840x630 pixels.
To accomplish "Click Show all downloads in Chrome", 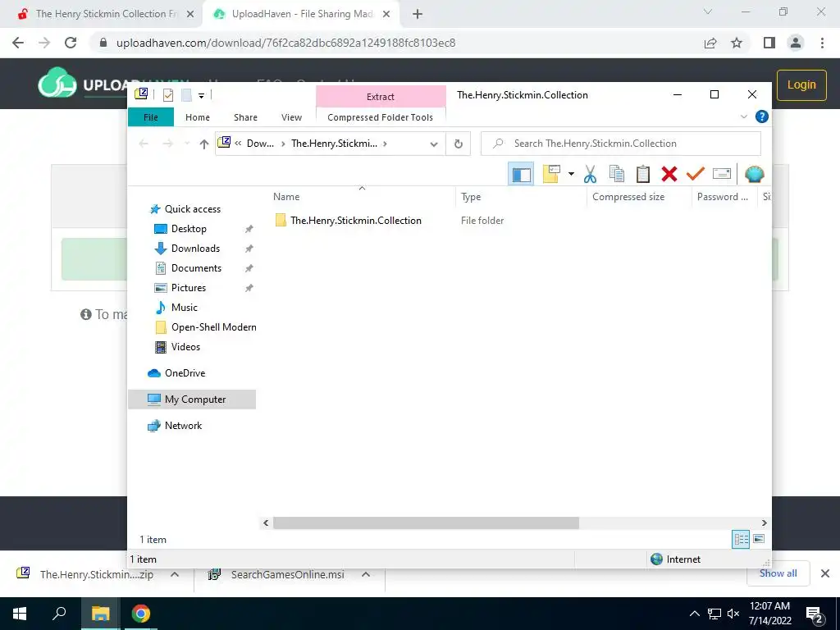I will [778, 573].
